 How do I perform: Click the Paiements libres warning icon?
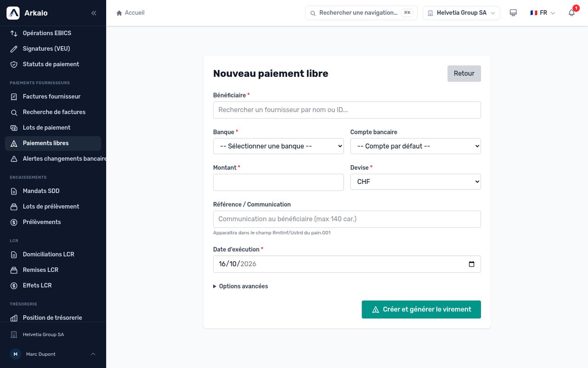14,144
